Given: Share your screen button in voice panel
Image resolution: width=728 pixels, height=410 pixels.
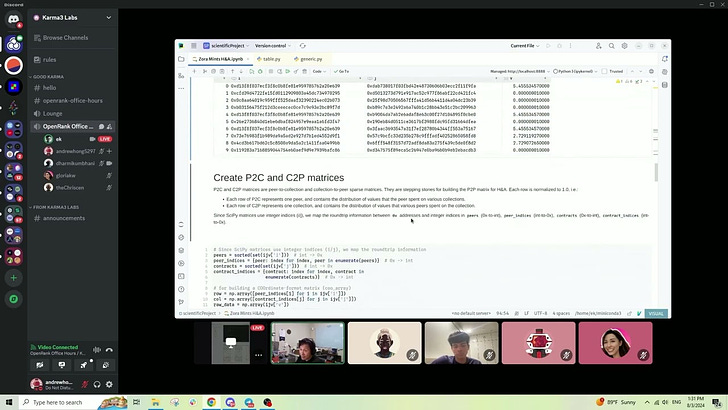Looking at the screenshot, I should point(62,365).
